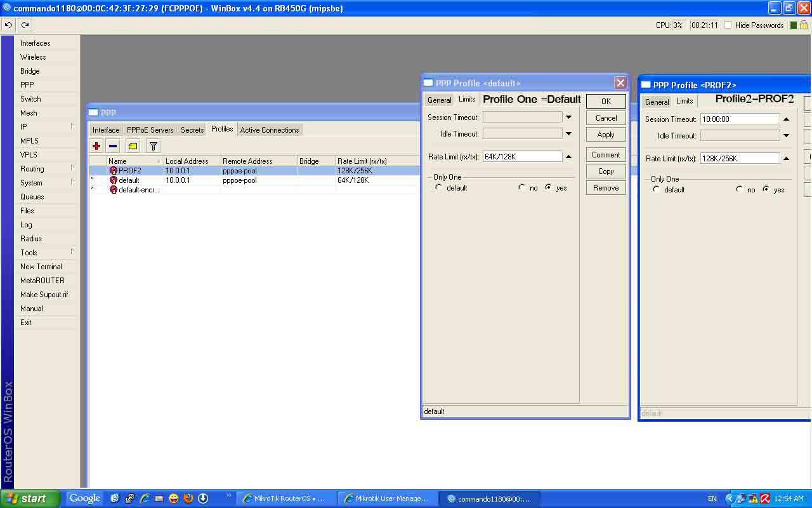Viewport: 812px width, 508px height.
Task: Select Only One 'yes' in PROF2 profile
Action: pos(766,189)
